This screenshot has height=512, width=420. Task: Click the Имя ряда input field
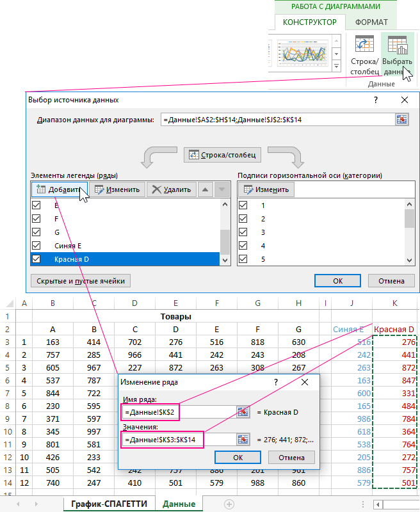(179, 412)
